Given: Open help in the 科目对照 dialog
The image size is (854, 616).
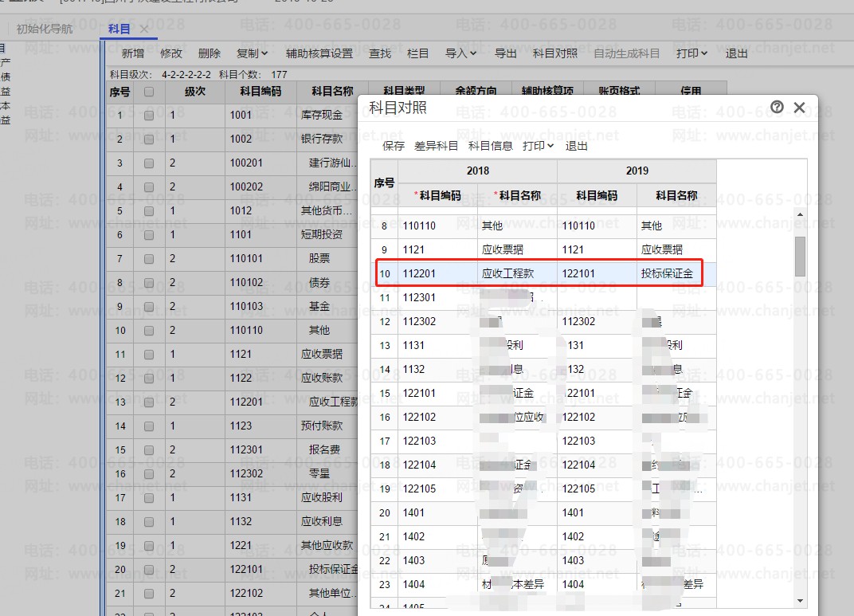Looking at the screenshot, I should tap(778, 108).
